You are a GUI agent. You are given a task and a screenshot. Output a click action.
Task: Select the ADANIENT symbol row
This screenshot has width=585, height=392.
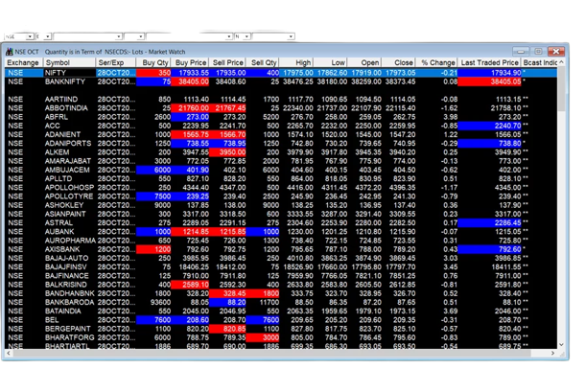pyautogui.click(x=281, y=134)
